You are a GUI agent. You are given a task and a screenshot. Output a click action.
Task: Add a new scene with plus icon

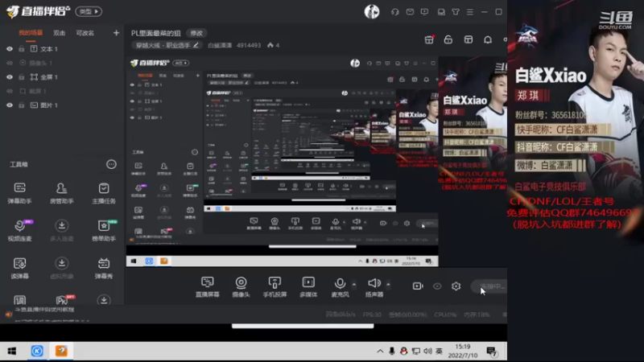116,32
